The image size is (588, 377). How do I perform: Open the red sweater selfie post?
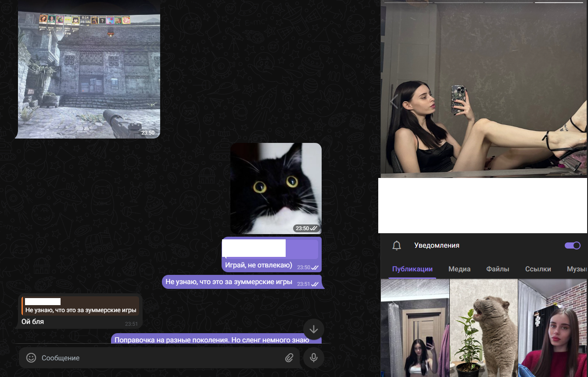tap(553, 328)
